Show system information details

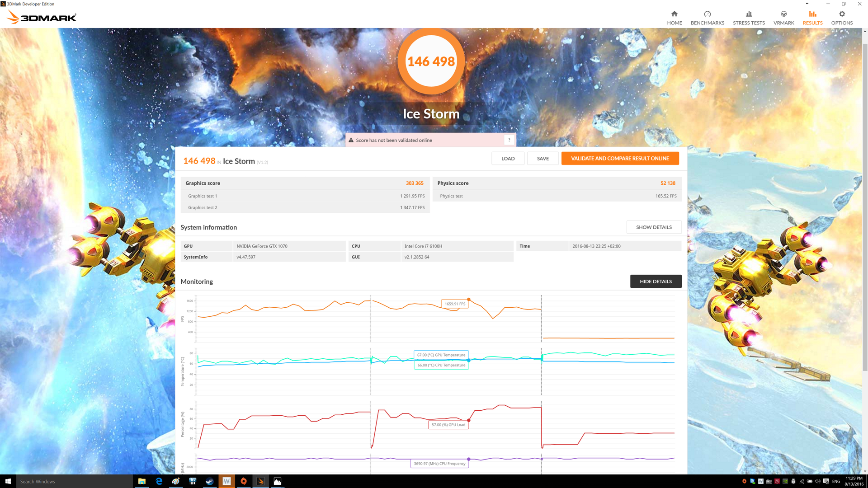click(654, 227)
